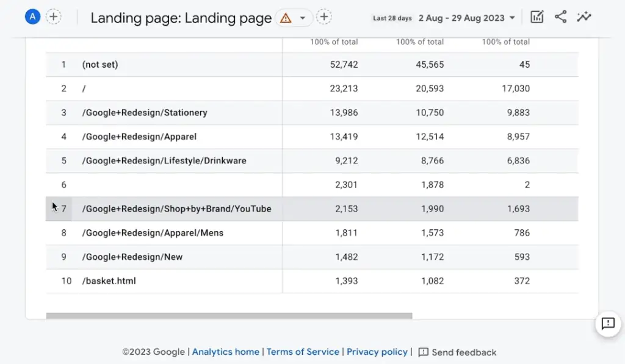Click the Terms of Service link

[x=303, y=352]
